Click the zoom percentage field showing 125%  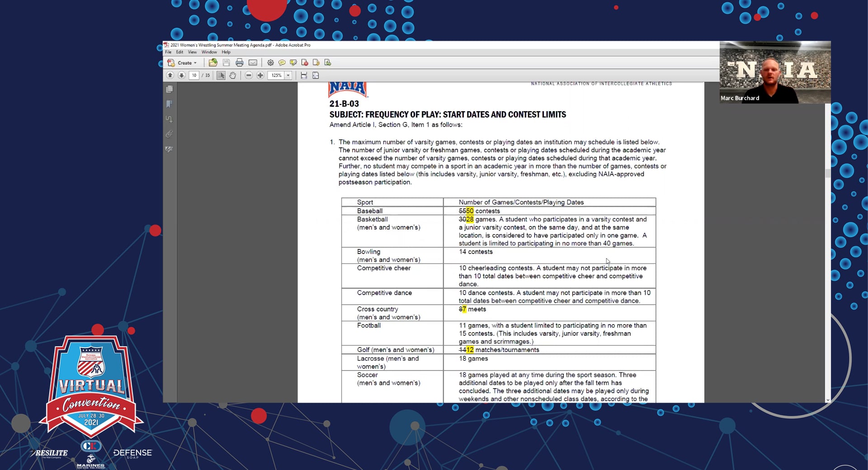pos(276,75)
